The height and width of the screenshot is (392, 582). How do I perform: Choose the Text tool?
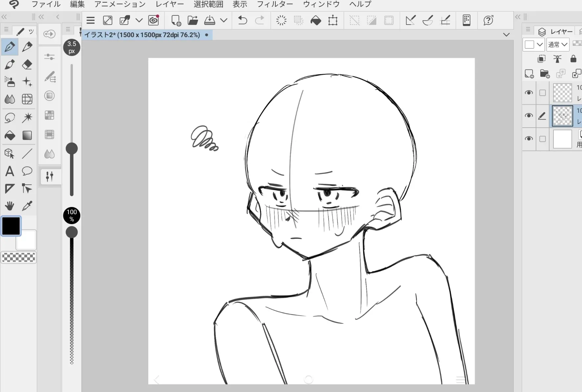coord(10,171)
